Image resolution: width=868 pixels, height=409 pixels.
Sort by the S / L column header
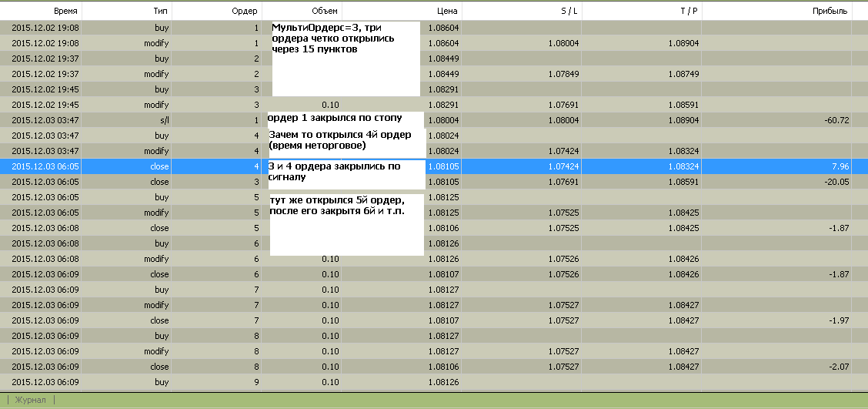click(569, 11)
